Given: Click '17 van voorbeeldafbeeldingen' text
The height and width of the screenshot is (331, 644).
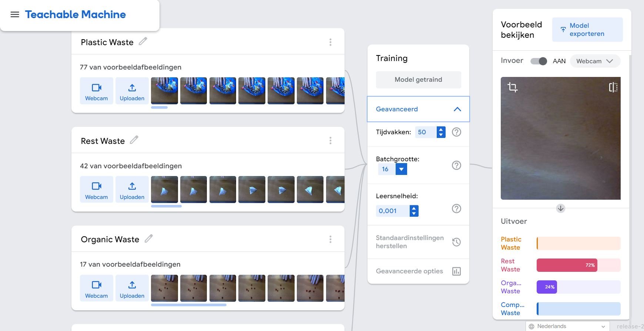Looking at the screenshot, I should [130, 264].
